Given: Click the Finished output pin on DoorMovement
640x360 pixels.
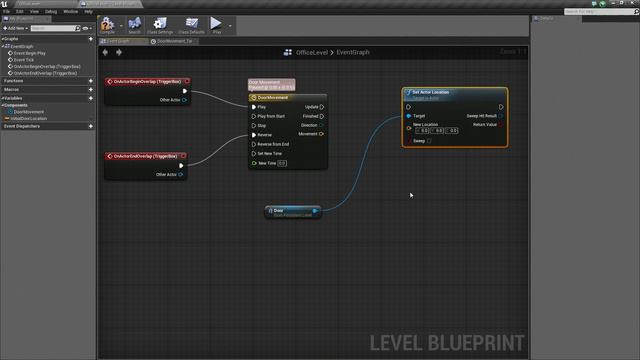Looking at the screenshot, I should point(322,116).
